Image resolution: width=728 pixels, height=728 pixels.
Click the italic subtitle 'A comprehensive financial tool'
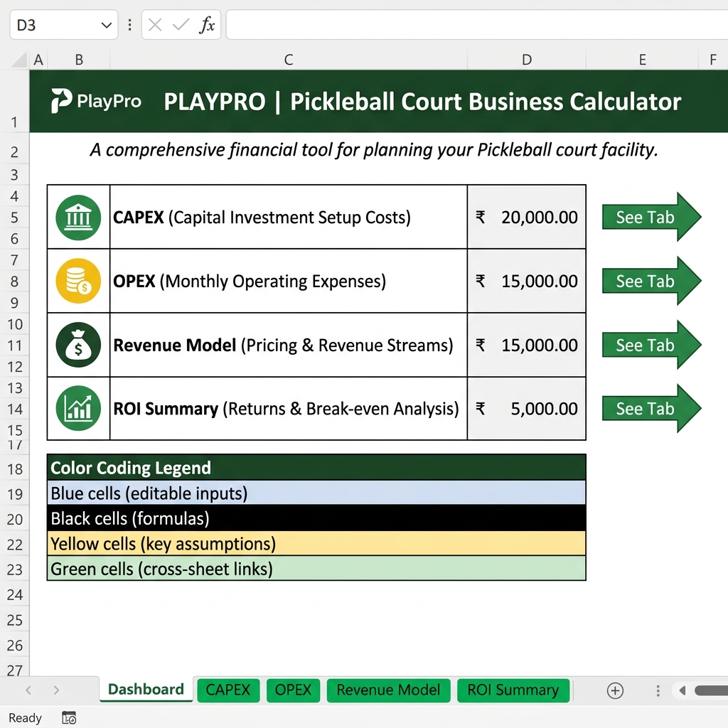[x=374, y=150]
